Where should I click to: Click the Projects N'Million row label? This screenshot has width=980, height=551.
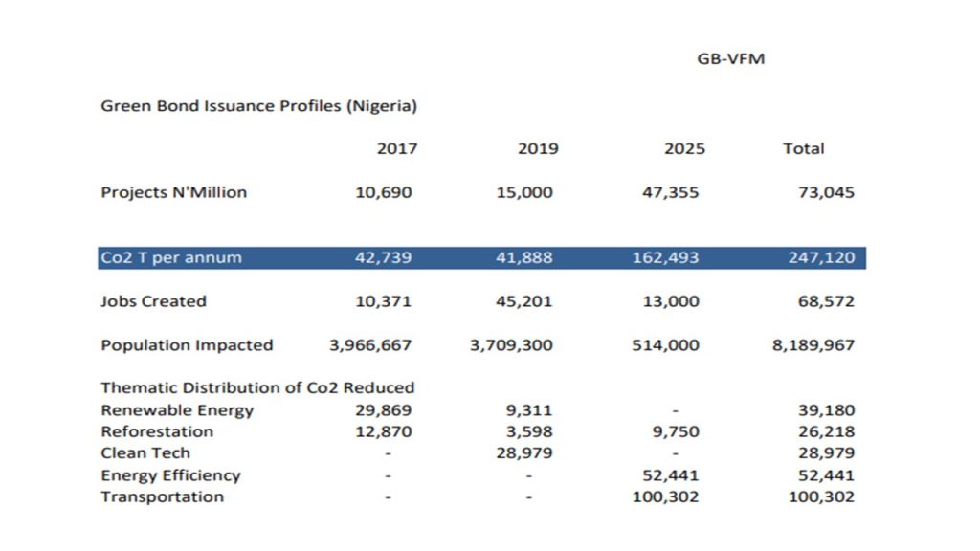pyautogui.click(x=172, y=191)
